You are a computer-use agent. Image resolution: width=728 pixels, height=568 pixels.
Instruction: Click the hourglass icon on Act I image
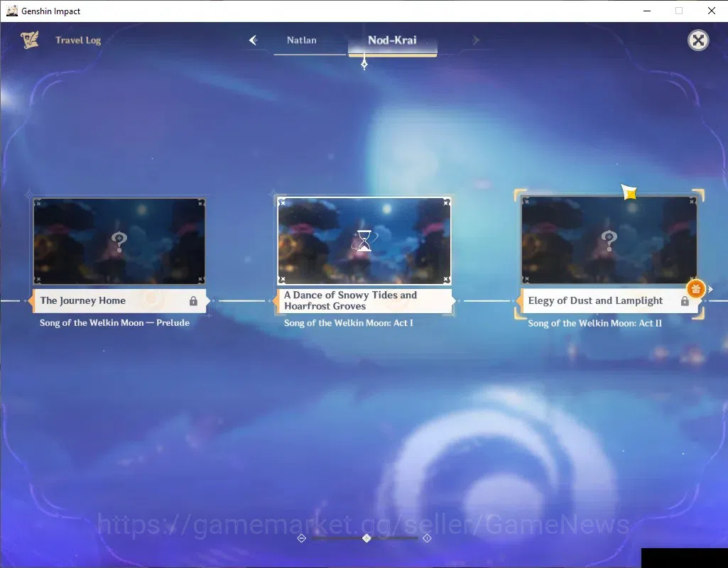364,241
